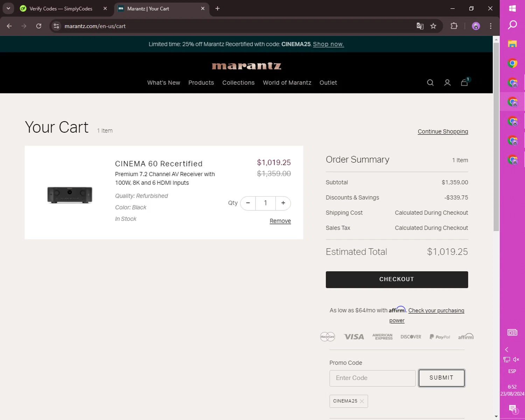This screenshot has width=525, height=420.
Task: Follow the Shop now promo link
Action: pyautogui.click(x=328, y=44)
